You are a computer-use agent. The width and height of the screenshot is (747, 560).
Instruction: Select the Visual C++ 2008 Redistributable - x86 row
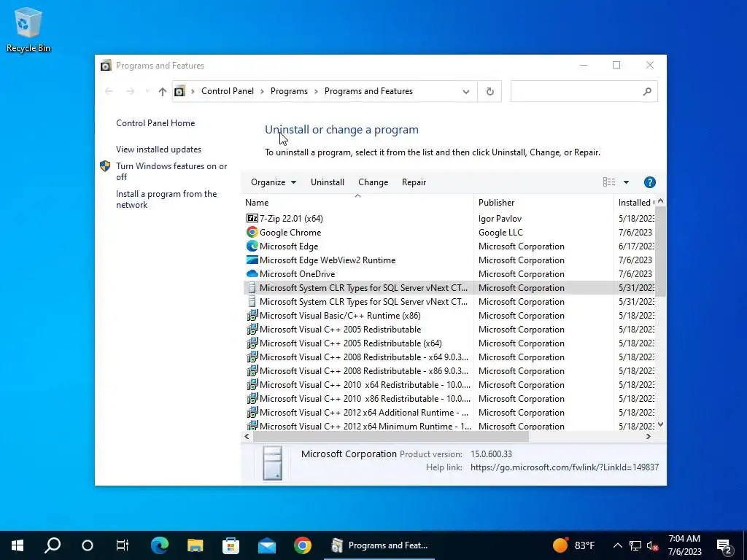(450, 370)
